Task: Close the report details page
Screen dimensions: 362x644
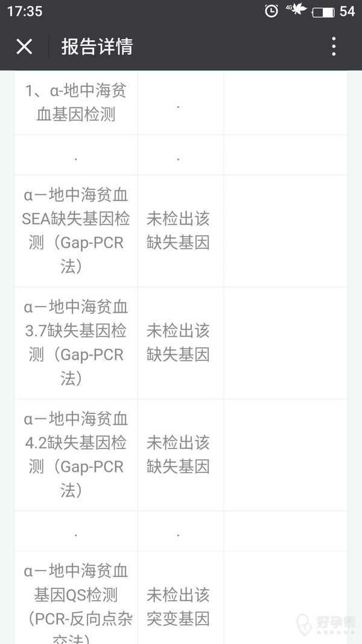Action: tap(24, 46)
